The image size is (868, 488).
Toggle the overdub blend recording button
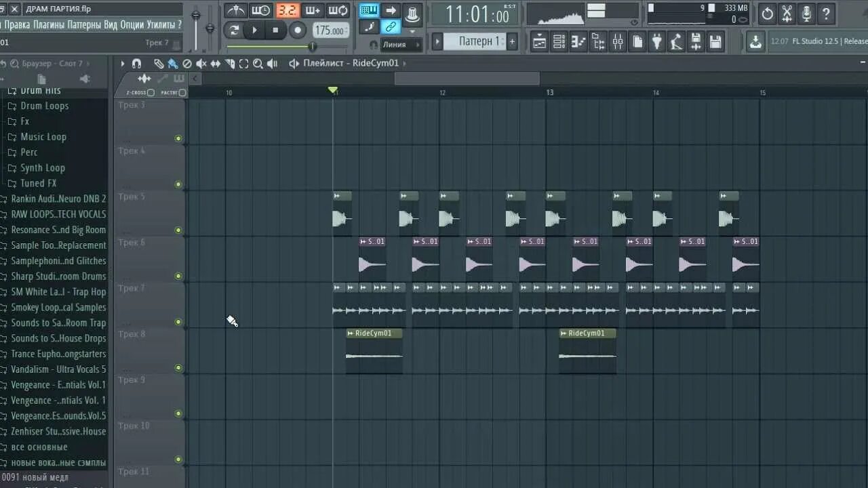pos(312,10)
